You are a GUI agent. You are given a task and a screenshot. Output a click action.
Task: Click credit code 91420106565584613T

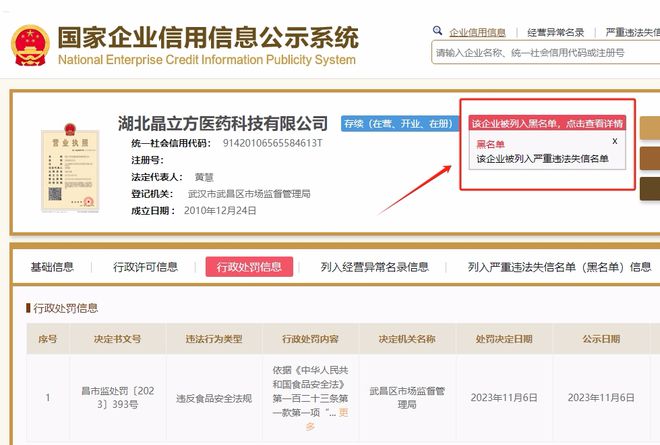click(x=272, y=143)
